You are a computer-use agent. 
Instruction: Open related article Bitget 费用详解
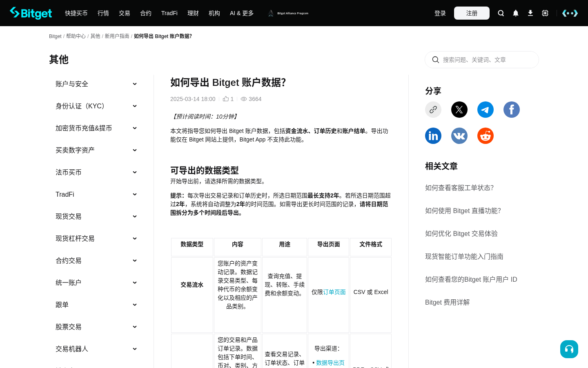(448, 302)
